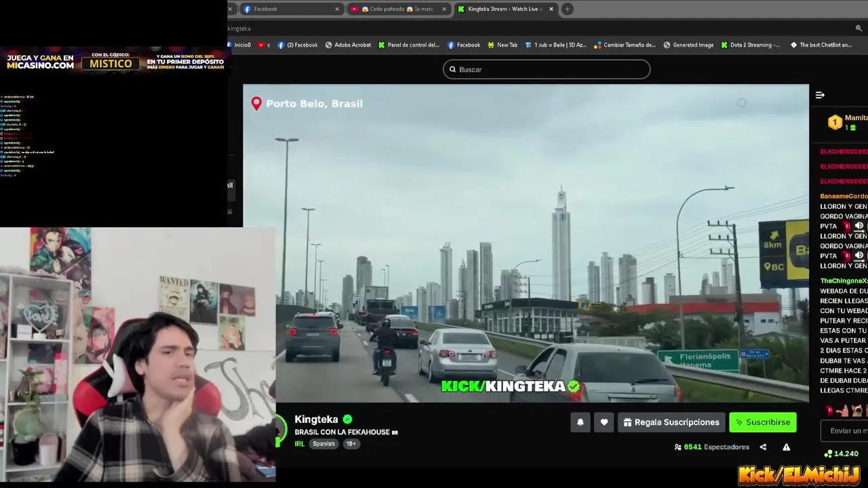This screenshot has width=868, height=488.
Task: Click the chat message input field
Action: click(845, 430)
